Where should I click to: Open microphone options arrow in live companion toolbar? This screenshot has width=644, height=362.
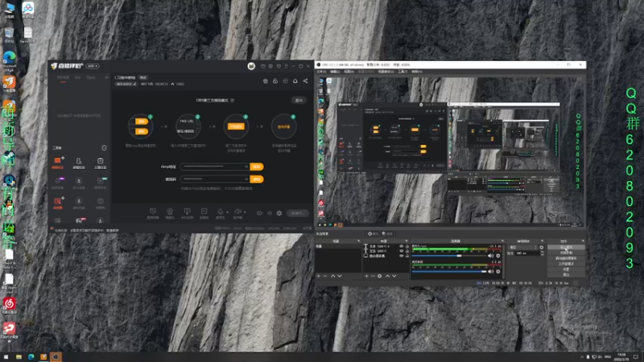tap(227, 212)
